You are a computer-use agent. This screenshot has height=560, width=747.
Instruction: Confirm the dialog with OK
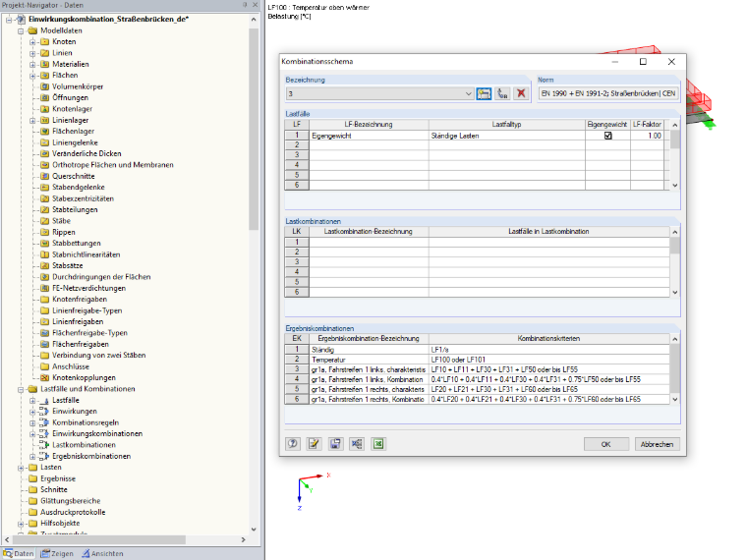coord(606,444)
